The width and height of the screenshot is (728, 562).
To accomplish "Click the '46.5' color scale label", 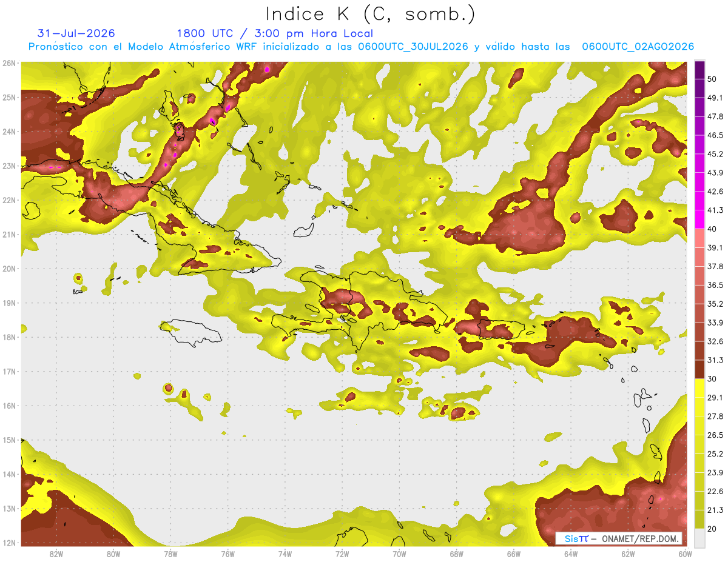I will 715,136.
